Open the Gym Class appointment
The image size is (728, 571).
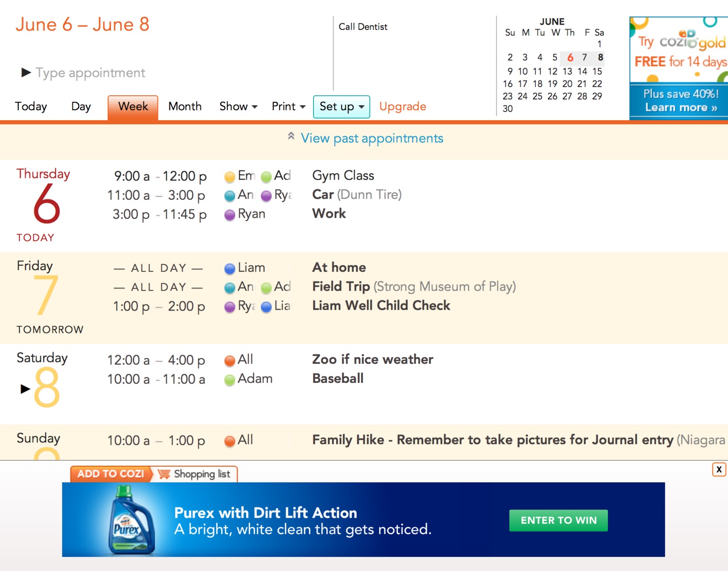343,176
